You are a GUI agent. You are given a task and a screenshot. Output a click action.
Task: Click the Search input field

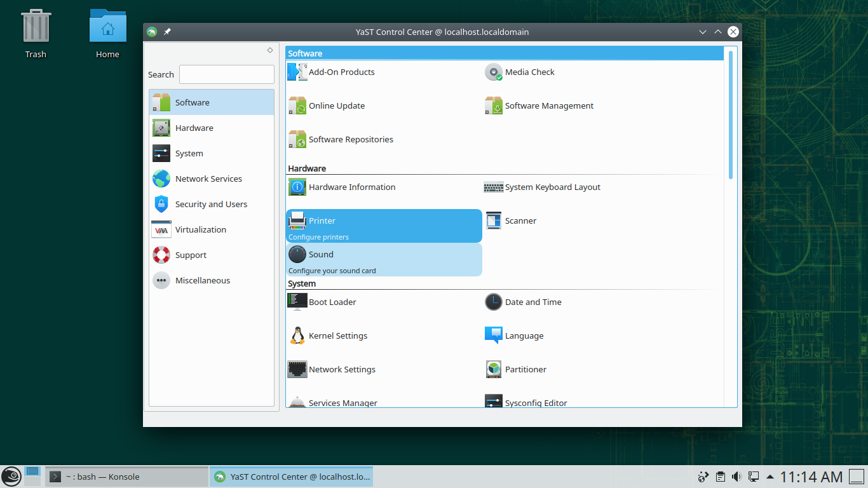tap(227, 74)
